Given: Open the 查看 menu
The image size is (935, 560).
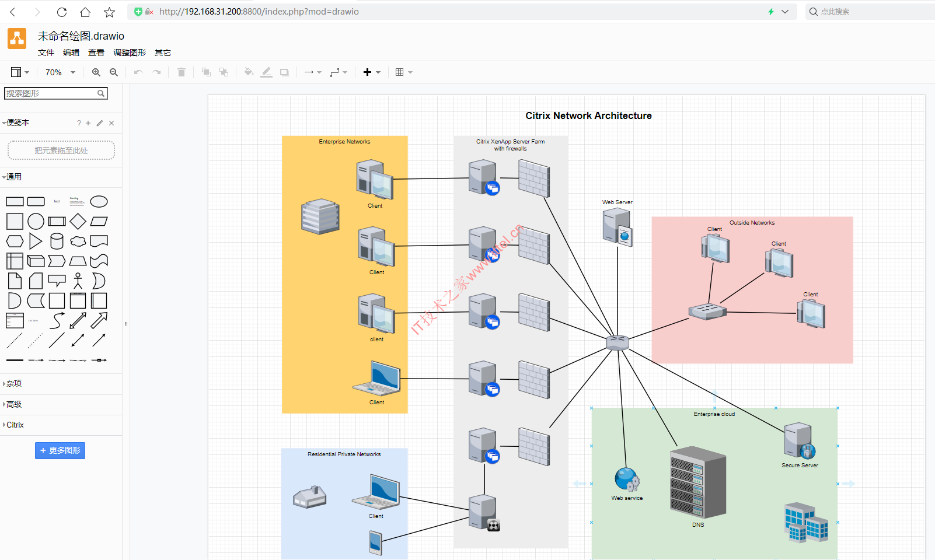Looking at the screenshot, I should [x=96, y=52].
